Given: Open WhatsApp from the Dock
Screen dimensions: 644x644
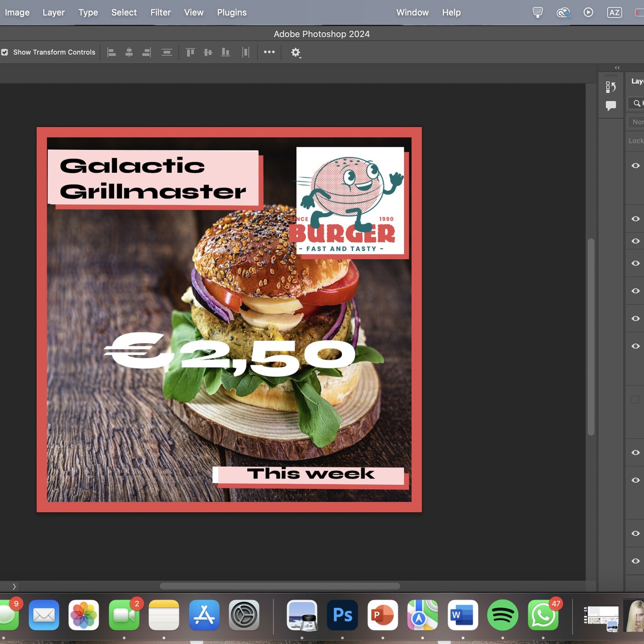Looking at the screenshot, I should (543, 615).
